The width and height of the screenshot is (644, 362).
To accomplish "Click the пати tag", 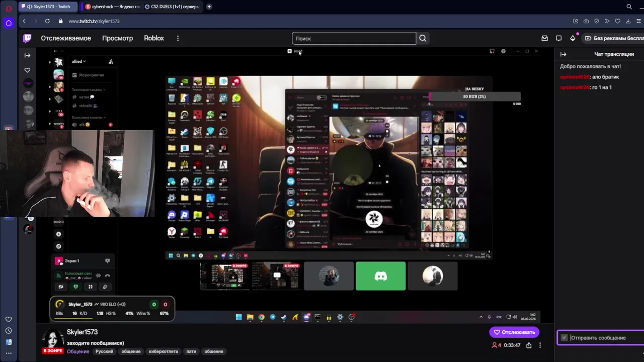I will pyautogui.click(x=191, y=351).
